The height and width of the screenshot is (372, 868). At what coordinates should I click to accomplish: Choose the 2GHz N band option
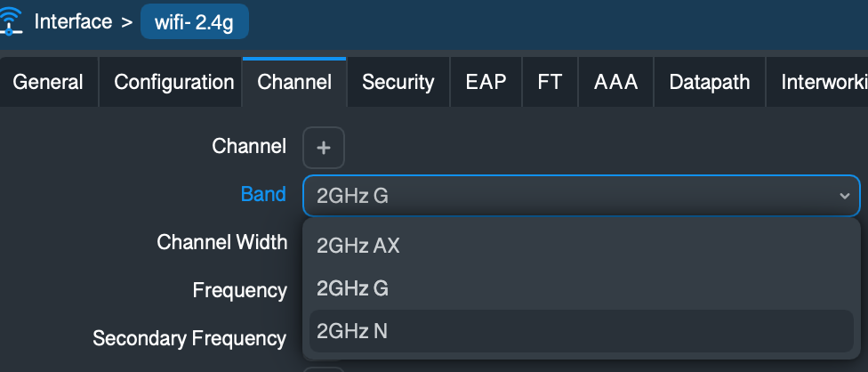coord(352,331)
